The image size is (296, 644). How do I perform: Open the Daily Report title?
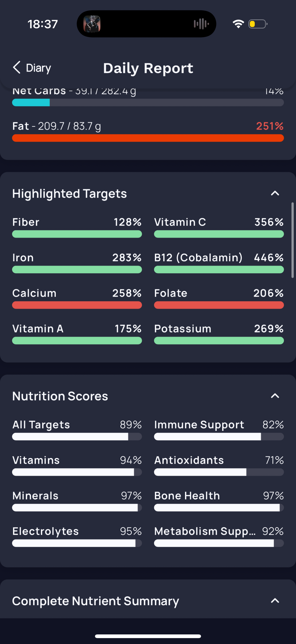pyautogui.click(x=148, y=68)
